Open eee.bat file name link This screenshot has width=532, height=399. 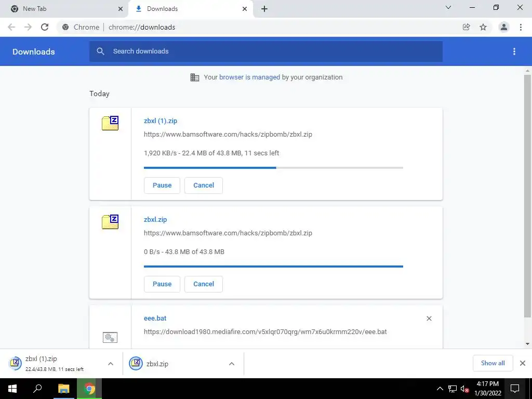pos(155,318)
